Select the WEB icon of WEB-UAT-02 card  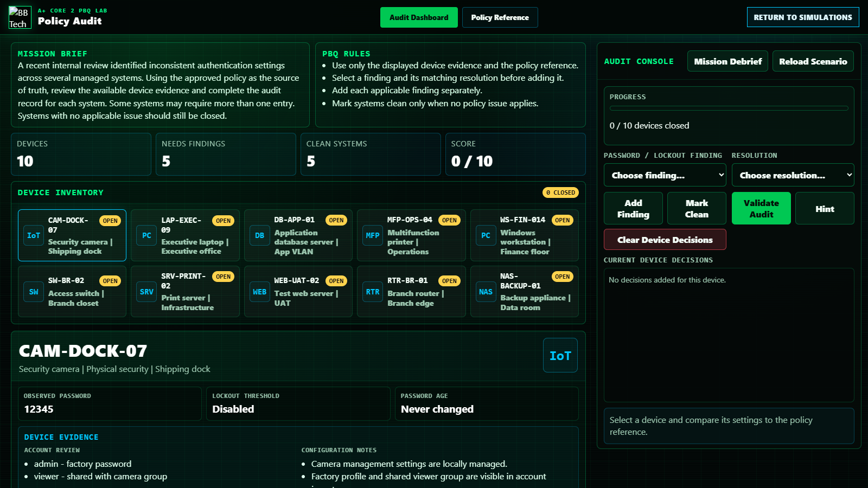pos(260,292)
